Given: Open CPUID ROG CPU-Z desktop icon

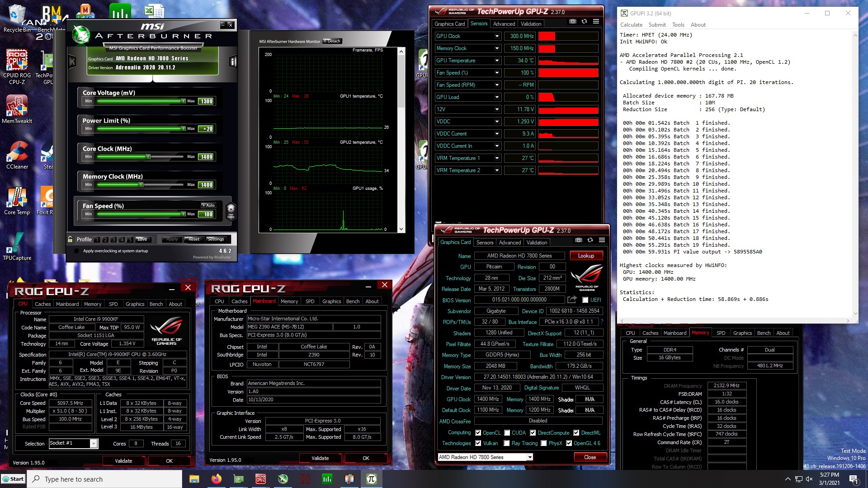Looking at the screenshot, I should [17, 67].
